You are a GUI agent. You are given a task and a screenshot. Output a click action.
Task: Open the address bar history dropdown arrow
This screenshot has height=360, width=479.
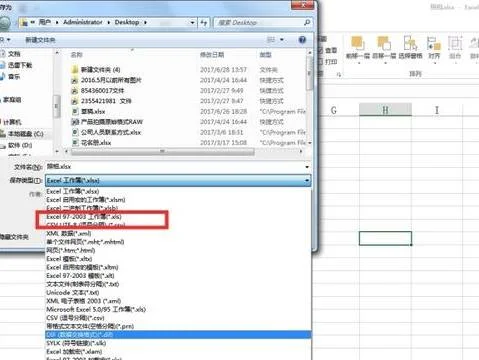click(x=192, y=23)
